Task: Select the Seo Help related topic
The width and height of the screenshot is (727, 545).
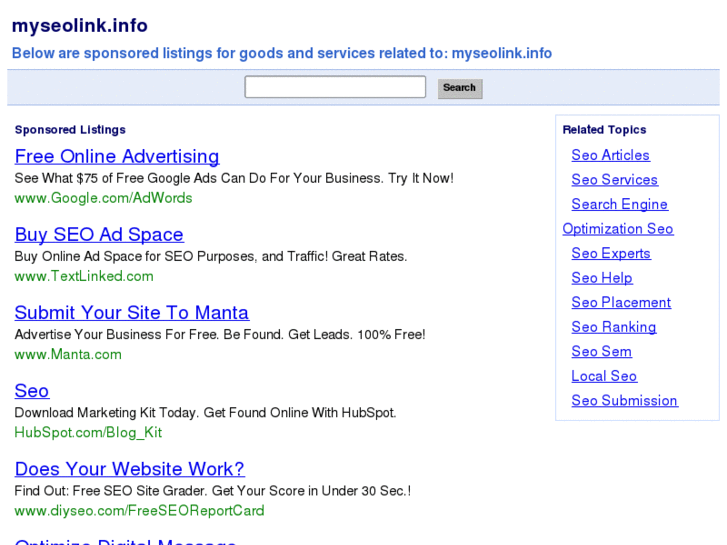Action: pyautogui.click(x=602, y=278)
